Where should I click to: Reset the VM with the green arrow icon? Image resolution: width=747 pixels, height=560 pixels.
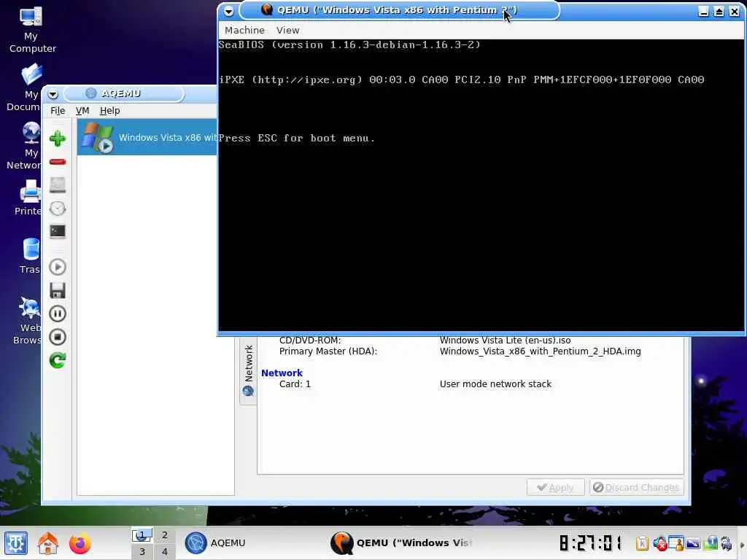coord(58,360)
